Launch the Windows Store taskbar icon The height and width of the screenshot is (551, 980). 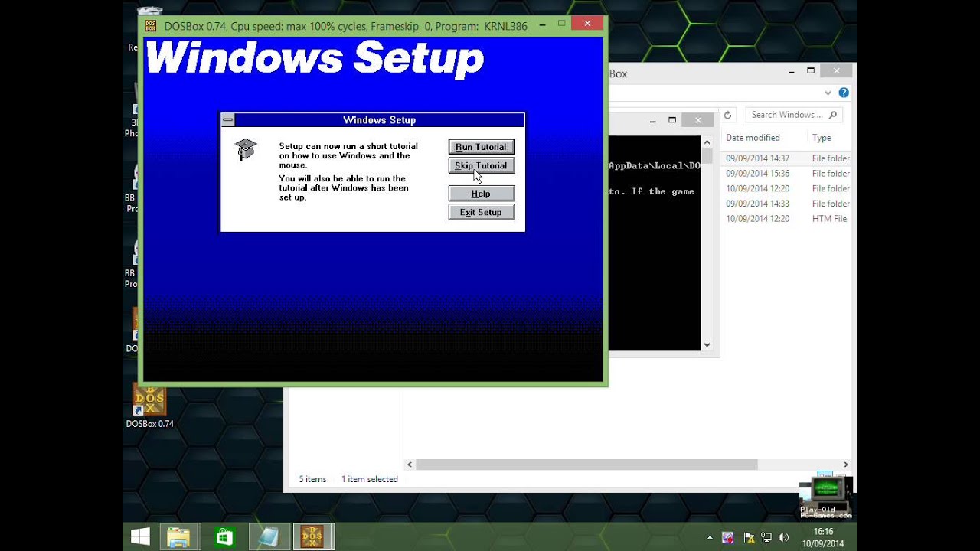point(224,536)
